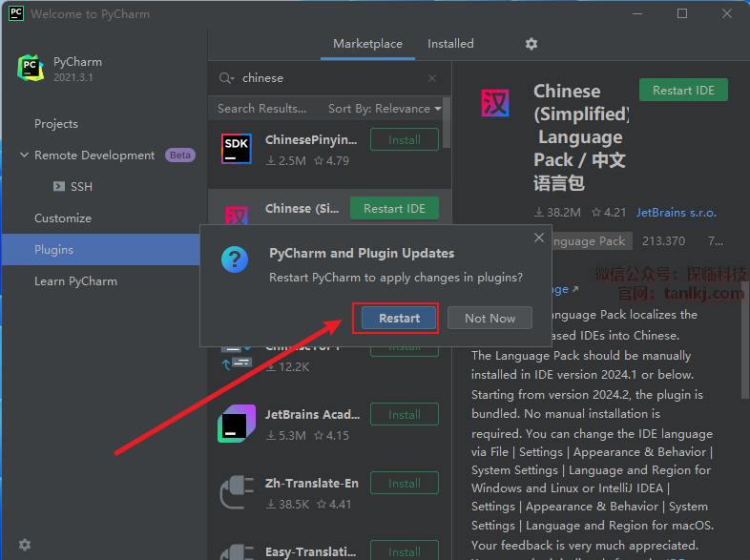
Task: Click the PyCharm title bar icon
Action: click(16, 13)
